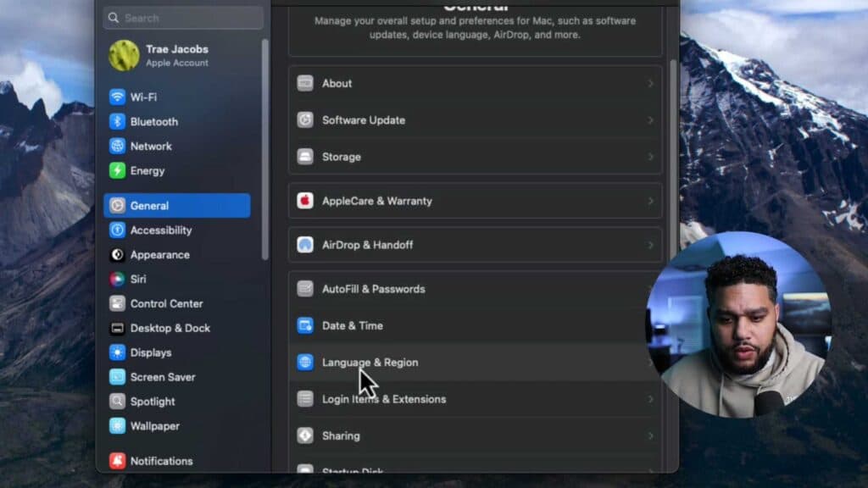
Task: Click the 'Network' label
Action: click(x=151, y=146)
